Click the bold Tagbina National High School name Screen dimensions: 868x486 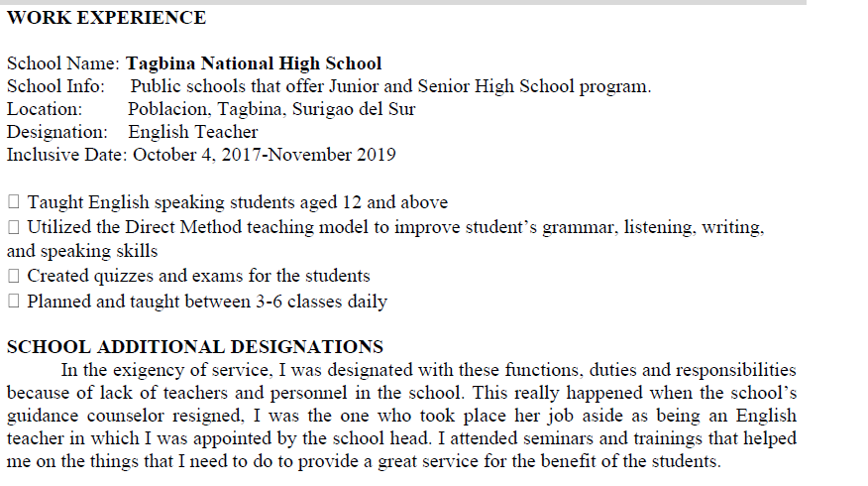(254, 63)
